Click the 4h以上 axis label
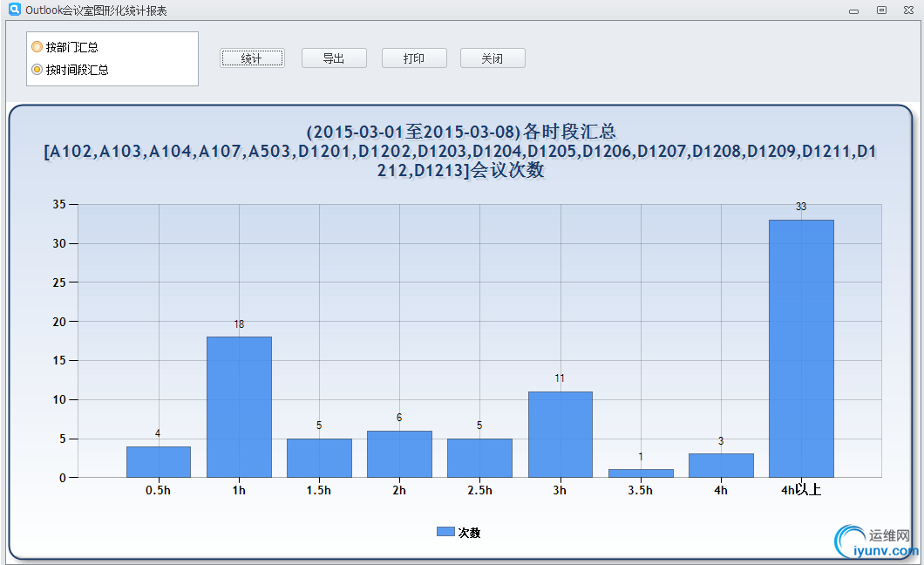Screen dimensions: 924x565 pos(801,490)
